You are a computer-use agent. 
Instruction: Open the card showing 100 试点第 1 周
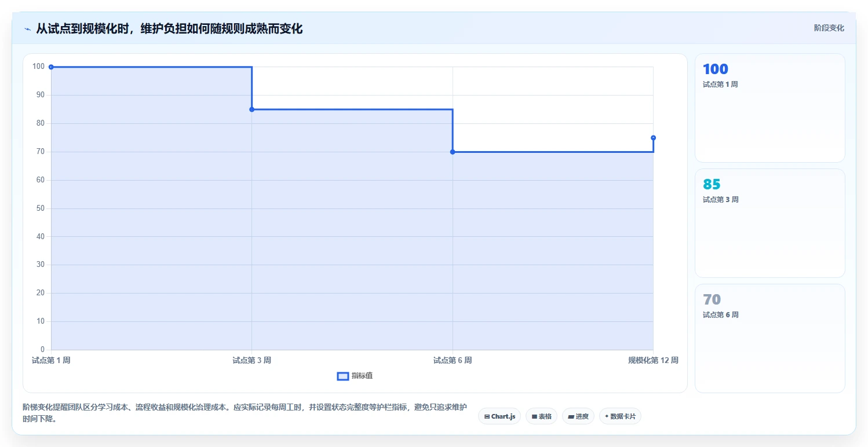[769, 108]
